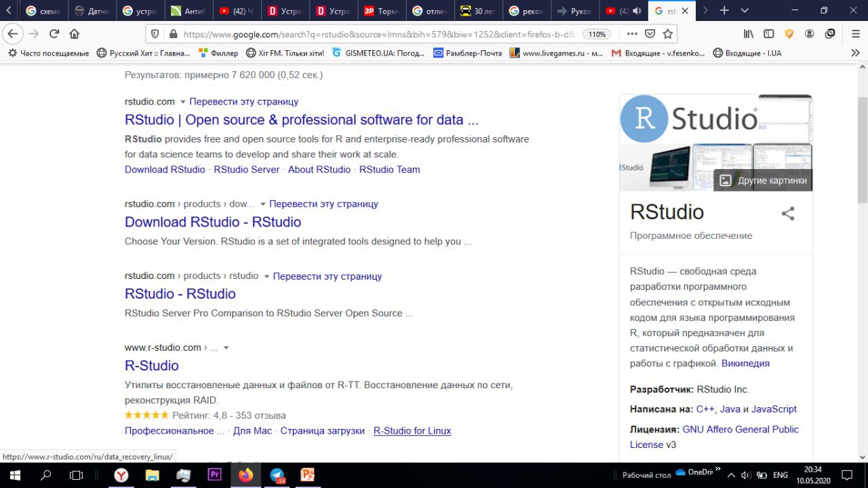Open page actions three-dots menu
The image size is (868, 488).
pyautogui.click(x=632, y=34)
